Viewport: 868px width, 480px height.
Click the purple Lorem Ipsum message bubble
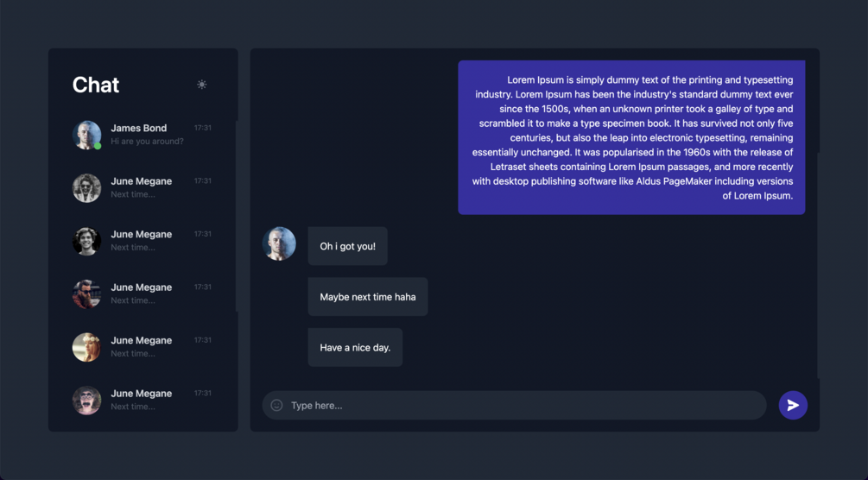(631, 137)
